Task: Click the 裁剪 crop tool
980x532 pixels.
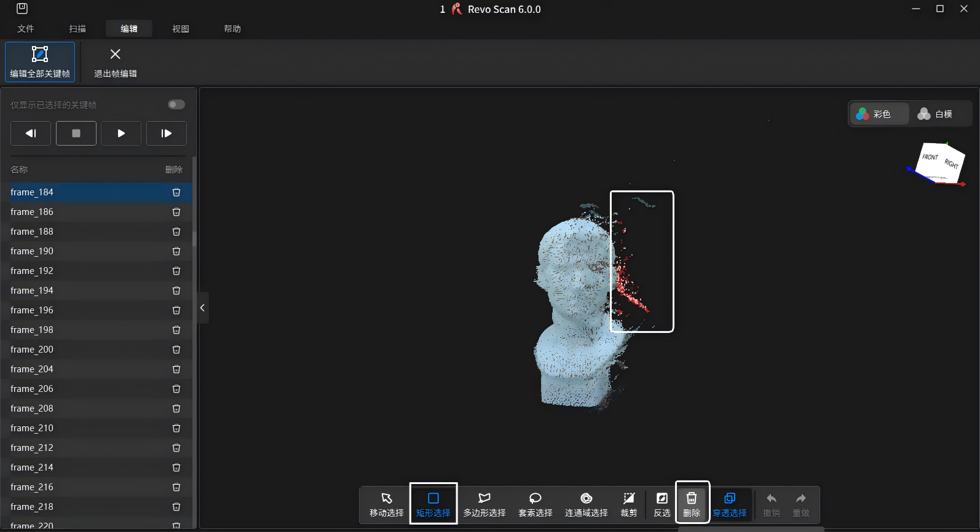Action: [628, 504]
